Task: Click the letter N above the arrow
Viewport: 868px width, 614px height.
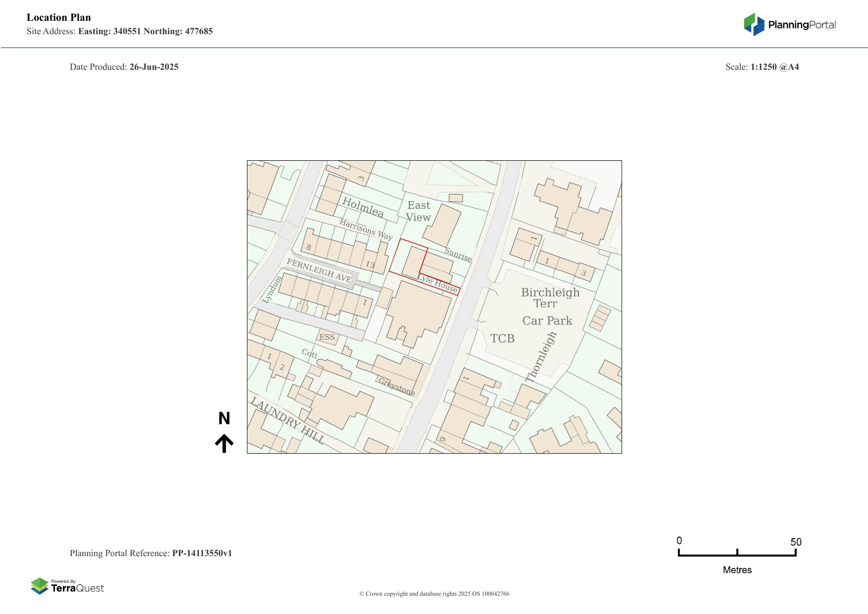Action: (x=224, y=419)
